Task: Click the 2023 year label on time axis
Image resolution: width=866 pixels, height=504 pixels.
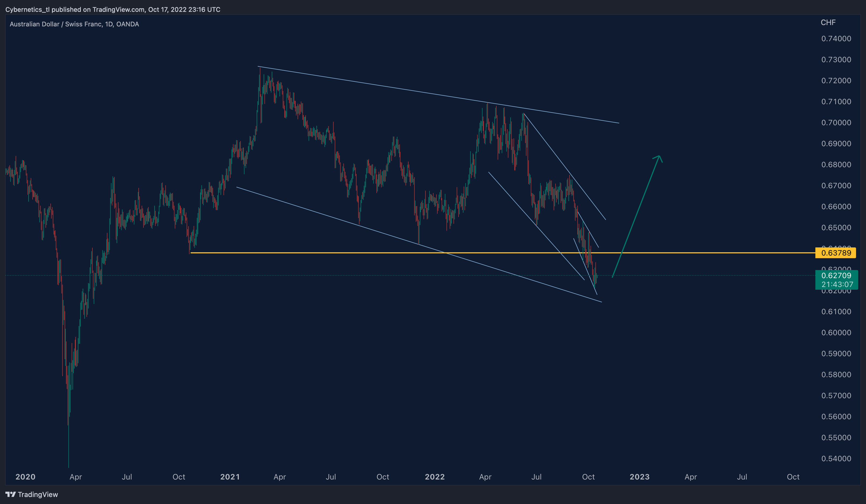Action: pyautogui.click(x=640, y=477)
